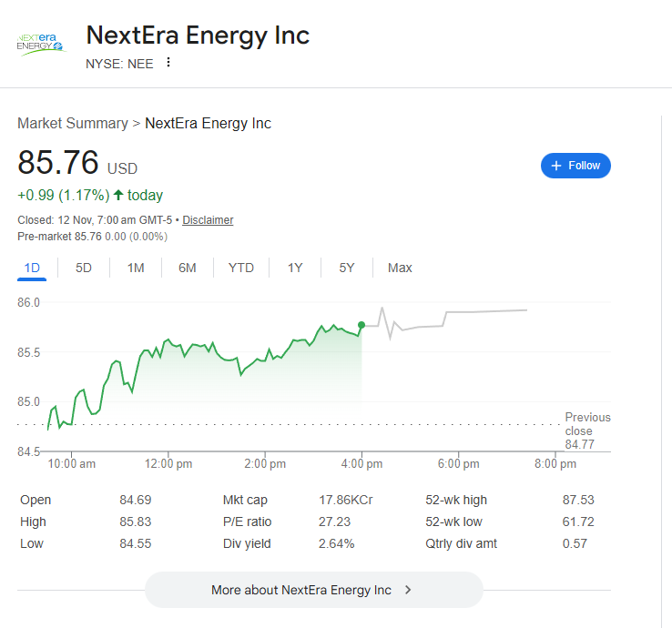Switch to the 1Y chart view

tap(295, 268)
